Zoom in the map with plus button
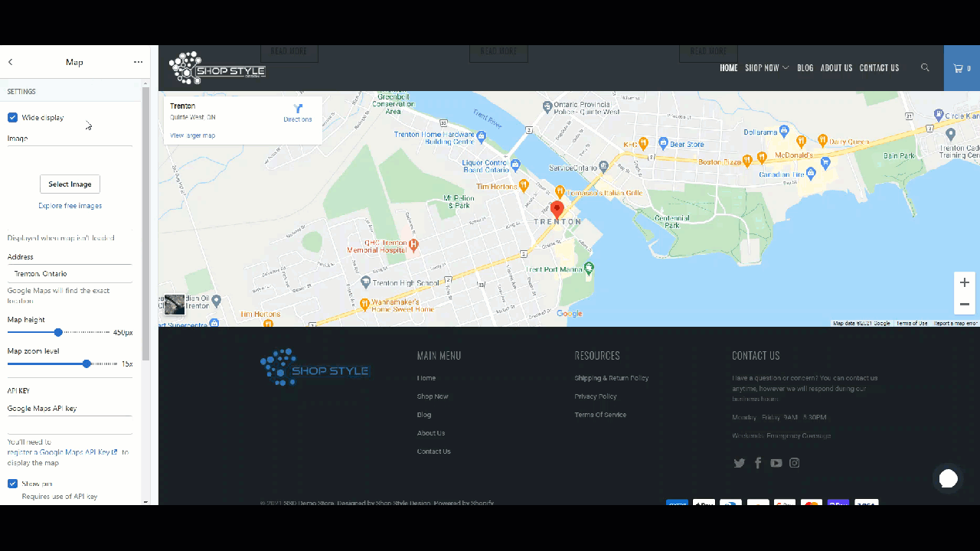Viewport: 980px width, 551px height. 965,282
